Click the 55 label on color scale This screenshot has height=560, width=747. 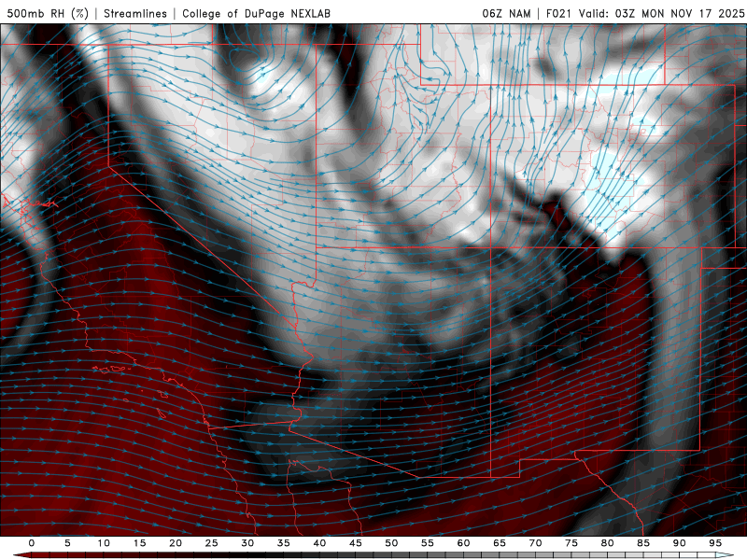click(x=428, y=543)
